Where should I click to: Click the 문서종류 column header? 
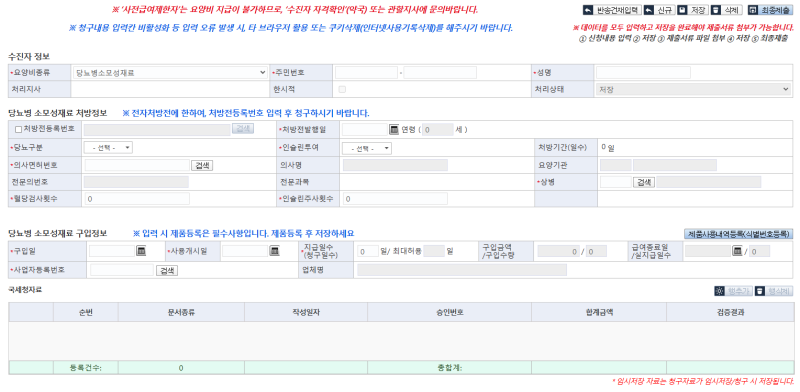tap(181, 312)
